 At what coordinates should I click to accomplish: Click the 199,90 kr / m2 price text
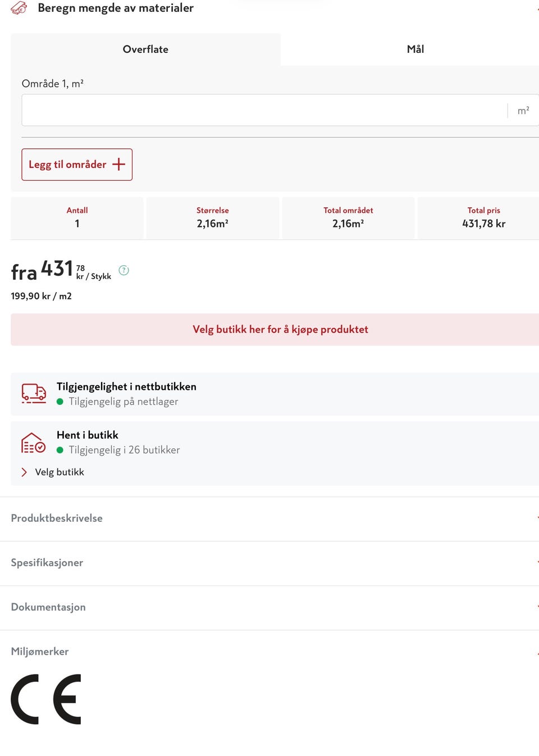(x=42, y=296)
